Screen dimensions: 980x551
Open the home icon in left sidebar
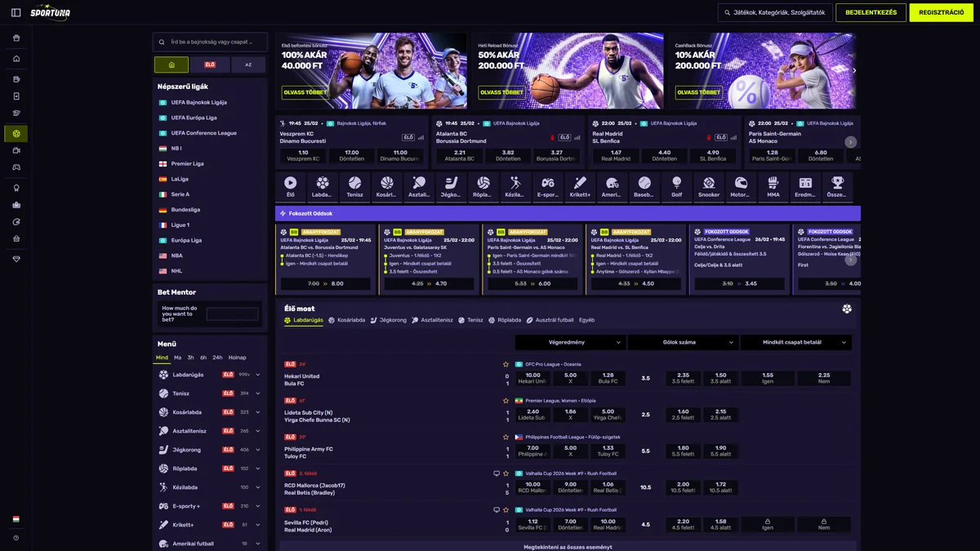(16, 59)
